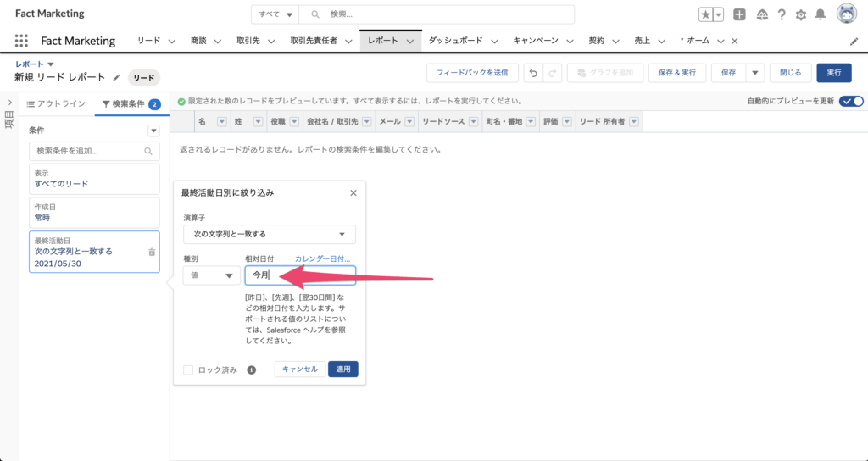
Task: Open the 町名・番地 column menu arrow
Action: (x=531, y=122)
